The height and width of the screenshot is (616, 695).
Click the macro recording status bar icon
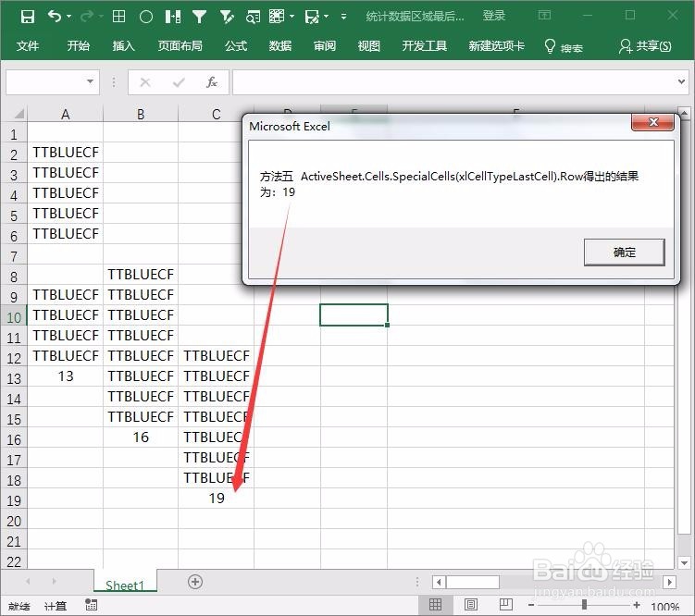pos(92,606)
